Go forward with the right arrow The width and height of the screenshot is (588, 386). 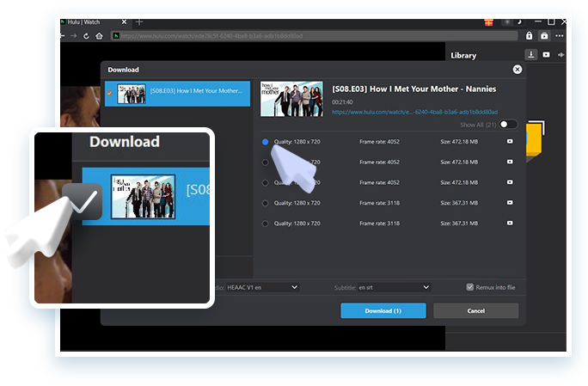(x=74, y=36)
